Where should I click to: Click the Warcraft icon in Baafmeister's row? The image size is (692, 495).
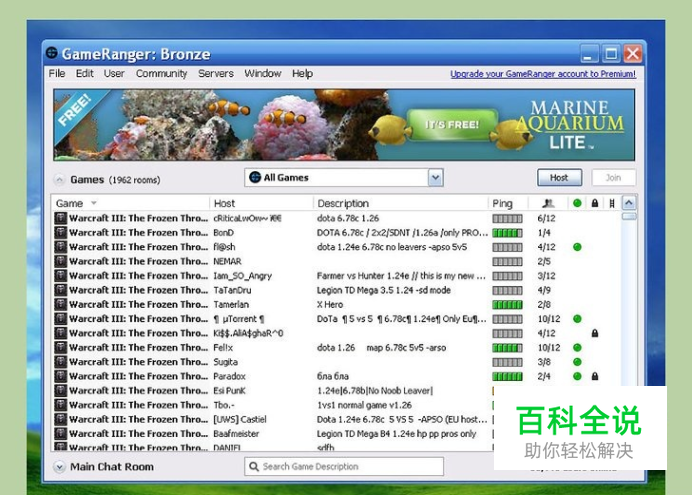pyautogui.click(x=60, y=434)
